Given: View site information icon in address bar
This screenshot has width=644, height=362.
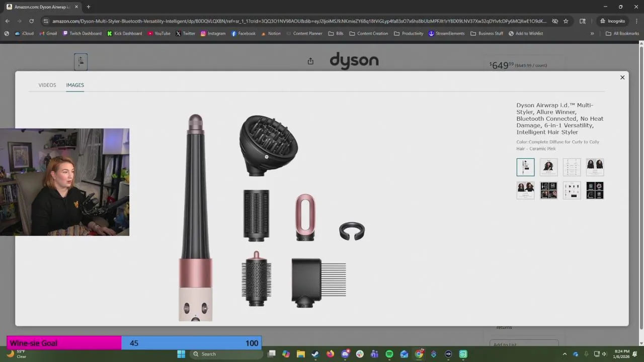Looking at the screenshot, I should pos(46,21).
